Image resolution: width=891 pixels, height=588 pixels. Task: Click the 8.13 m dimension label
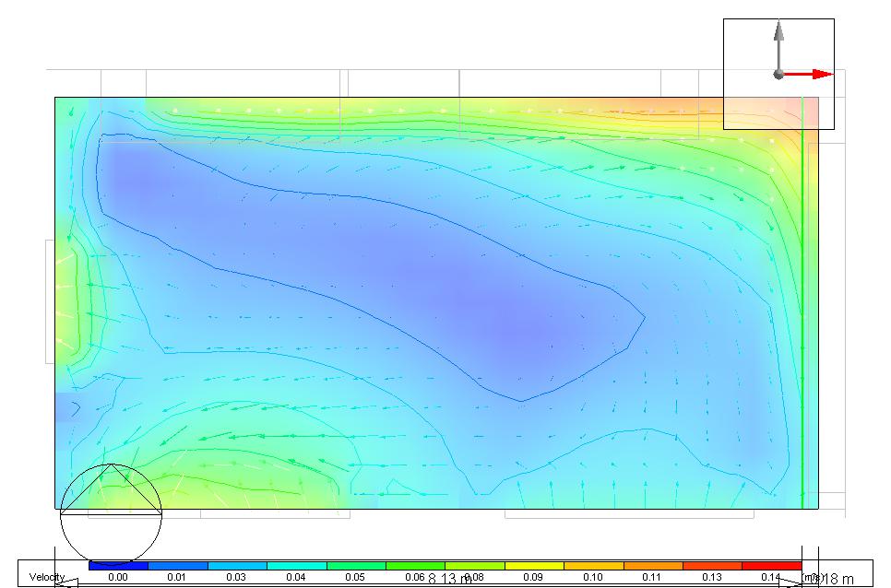pyautogui.click(x=450, y=579)
